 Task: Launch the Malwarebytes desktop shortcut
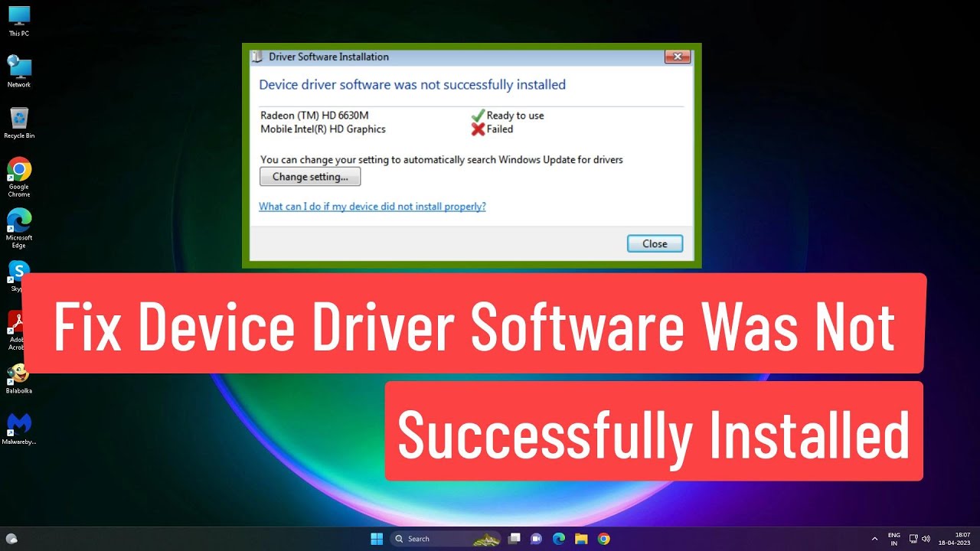coord(19,429)
